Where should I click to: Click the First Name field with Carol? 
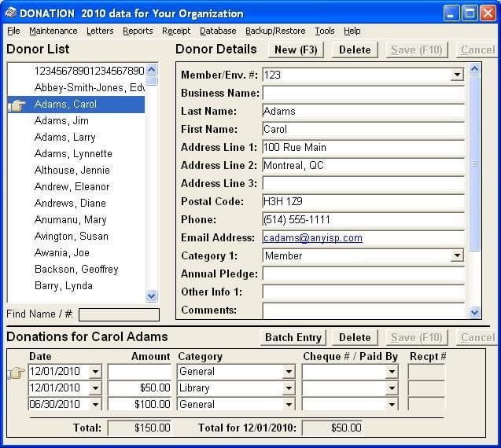[363, 130]
